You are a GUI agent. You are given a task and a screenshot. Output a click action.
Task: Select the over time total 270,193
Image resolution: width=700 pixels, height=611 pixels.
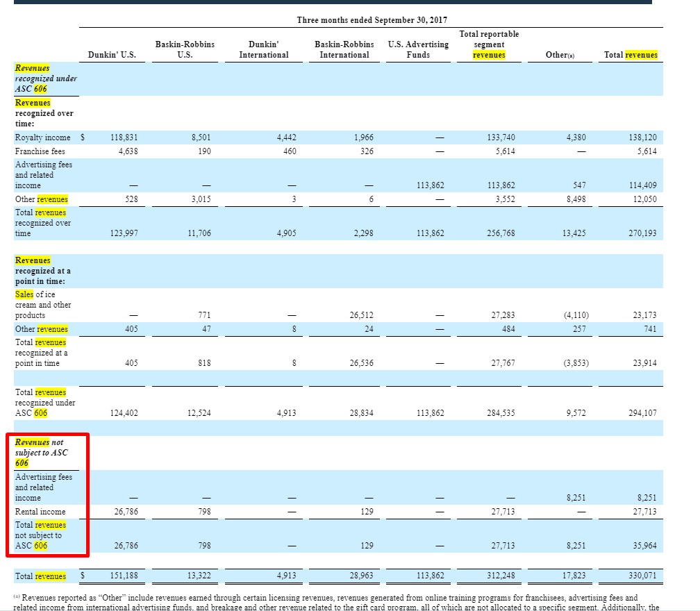point(642,233)
